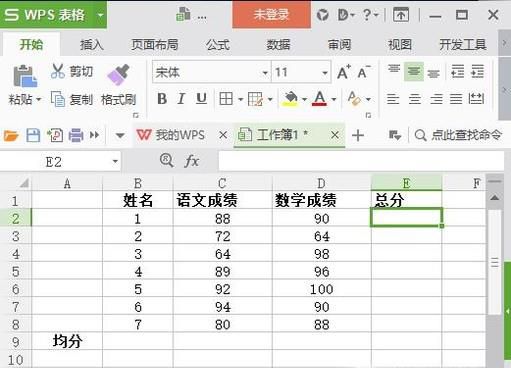
Task: Select column header E
Action: click(407, 183)
